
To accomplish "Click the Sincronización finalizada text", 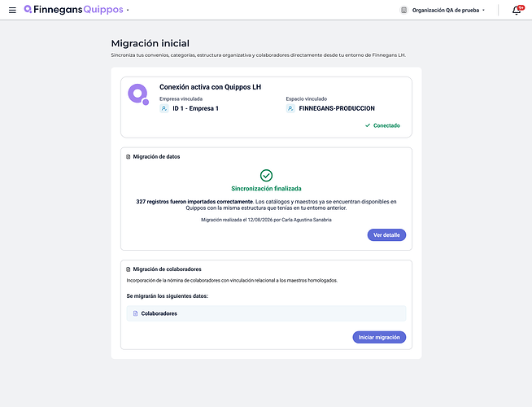I will [266, 189].
